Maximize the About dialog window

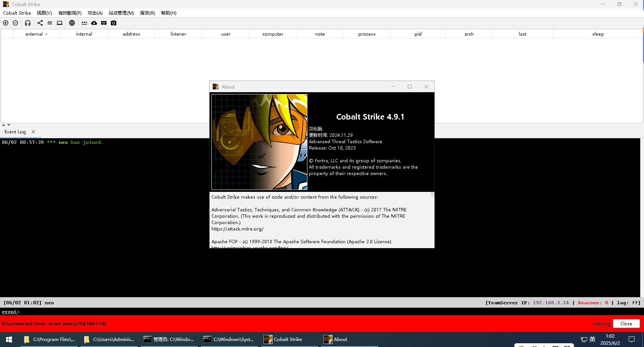pos(410,87)
